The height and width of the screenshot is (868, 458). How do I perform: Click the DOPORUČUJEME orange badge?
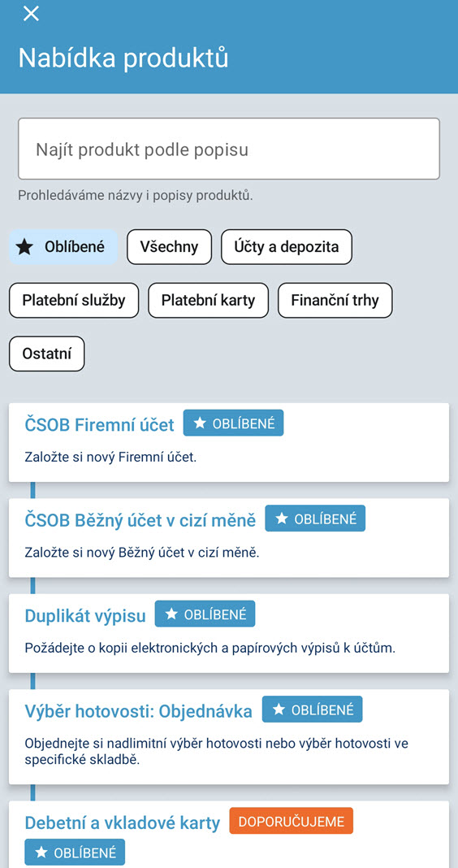[x=291, y=821]
